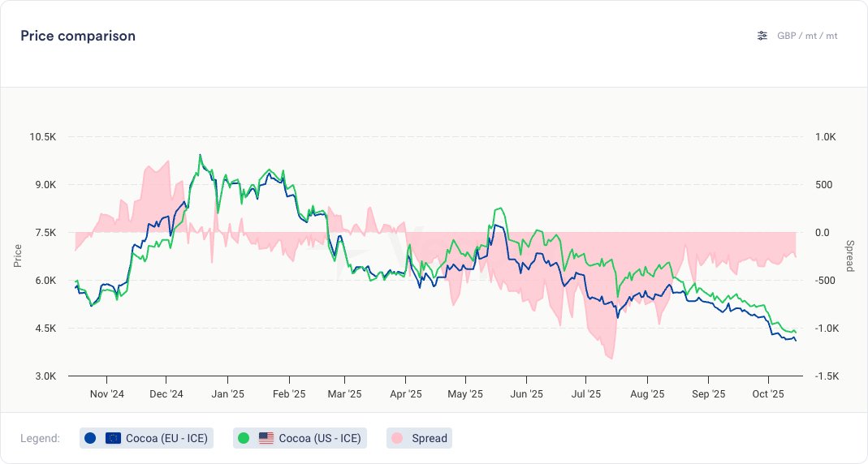Click the pink Spread legend dot
Viewport: 868px width, 464px height.
397,438
